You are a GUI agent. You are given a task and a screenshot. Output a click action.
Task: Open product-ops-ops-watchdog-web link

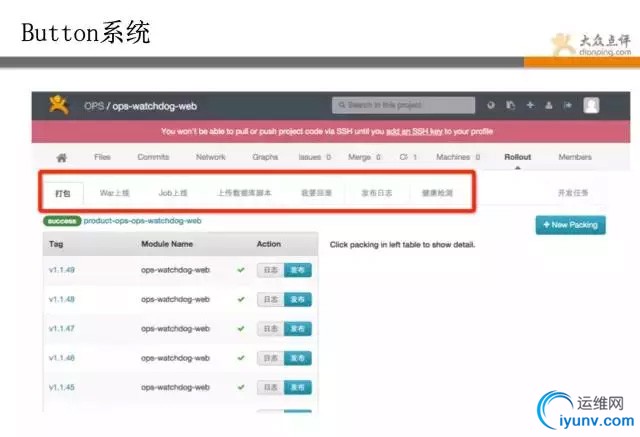point(142,221)
